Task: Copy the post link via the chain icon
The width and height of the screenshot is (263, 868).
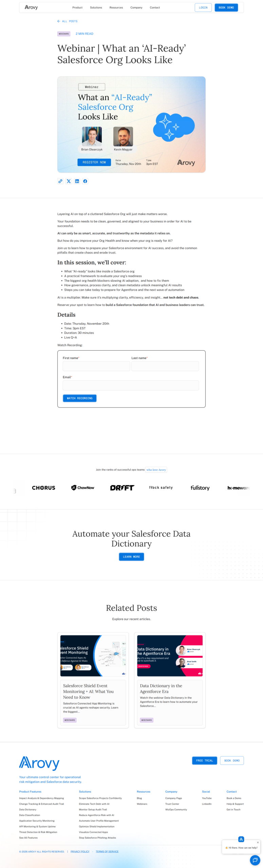Action: (60, 181)
